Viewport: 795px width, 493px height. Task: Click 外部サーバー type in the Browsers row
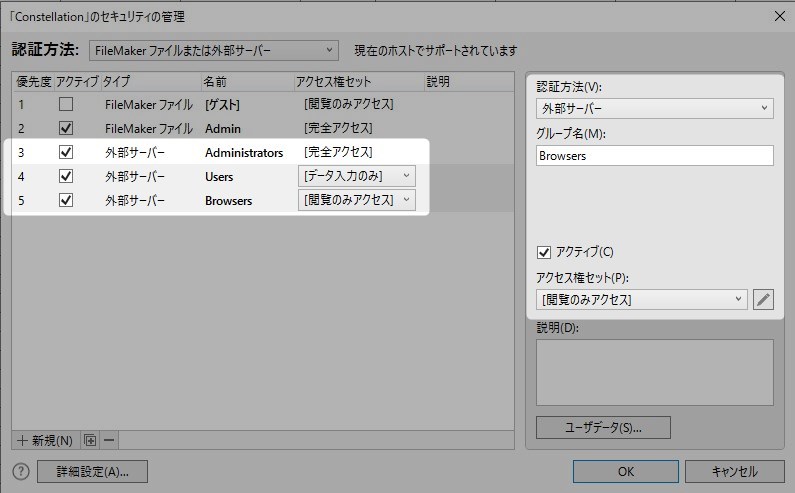click(x=135, y=200)
